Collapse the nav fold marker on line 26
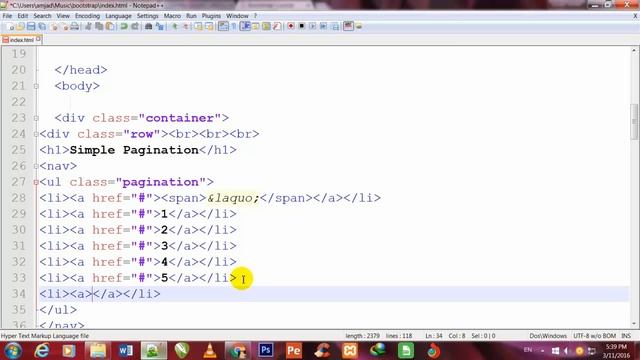Viewport: 640px width, 360px height. (x=36, y=166)
